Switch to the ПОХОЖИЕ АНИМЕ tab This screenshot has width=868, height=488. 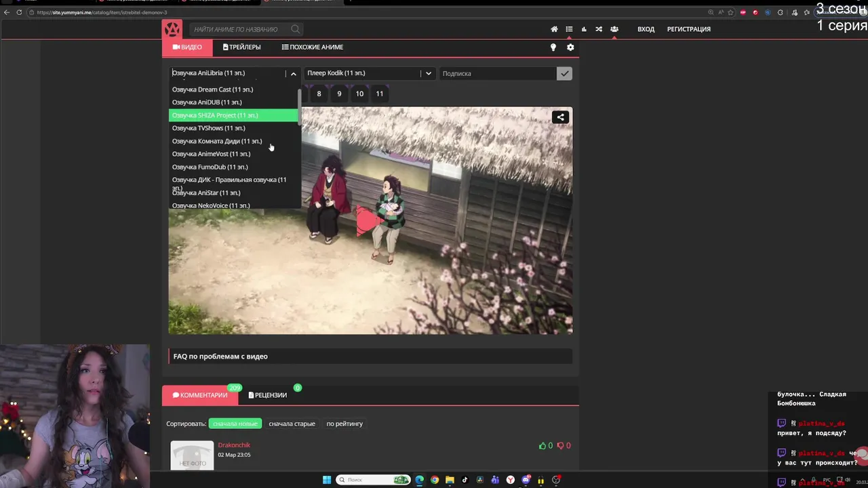tap(313, 47)
